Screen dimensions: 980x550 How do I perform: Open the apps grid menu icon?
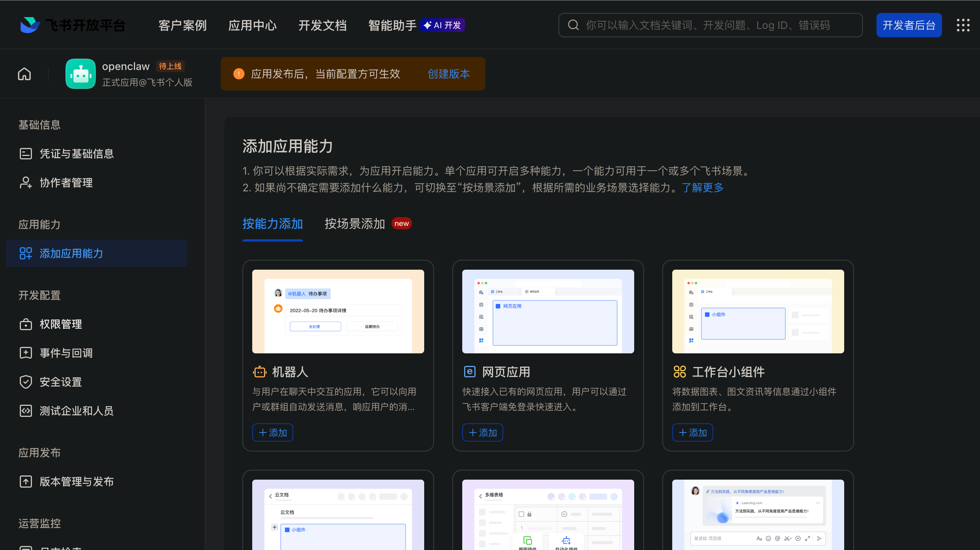pos(963,25)
